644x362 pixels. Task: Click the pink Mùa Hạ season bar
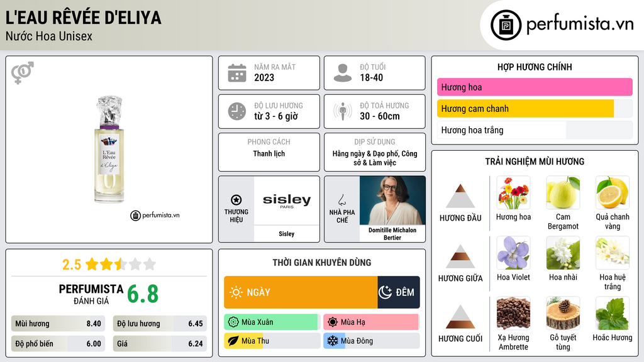pos(371,322)
